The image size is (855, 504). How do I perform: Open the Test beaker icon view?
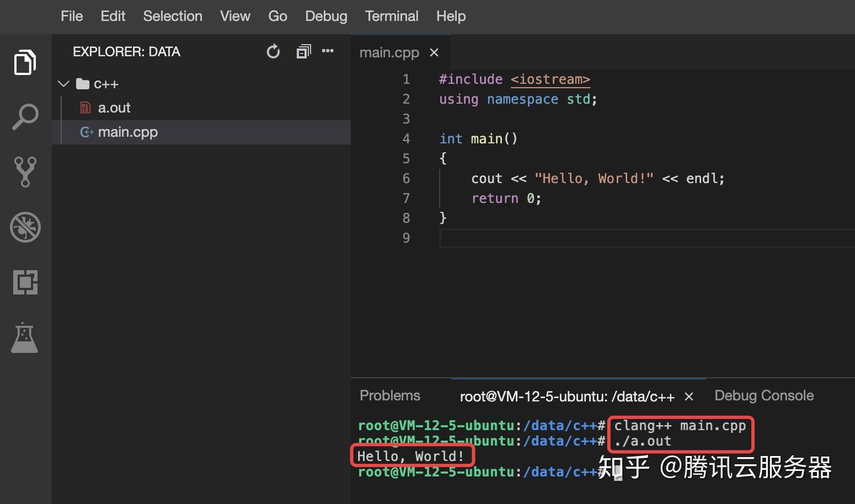(x=25, y=337)
